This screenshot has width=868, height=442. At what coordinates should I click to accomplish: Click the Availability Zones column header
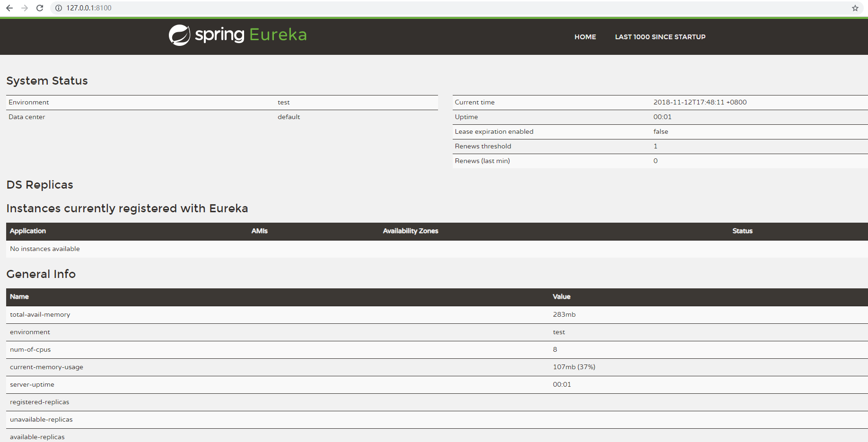point(411,231)
